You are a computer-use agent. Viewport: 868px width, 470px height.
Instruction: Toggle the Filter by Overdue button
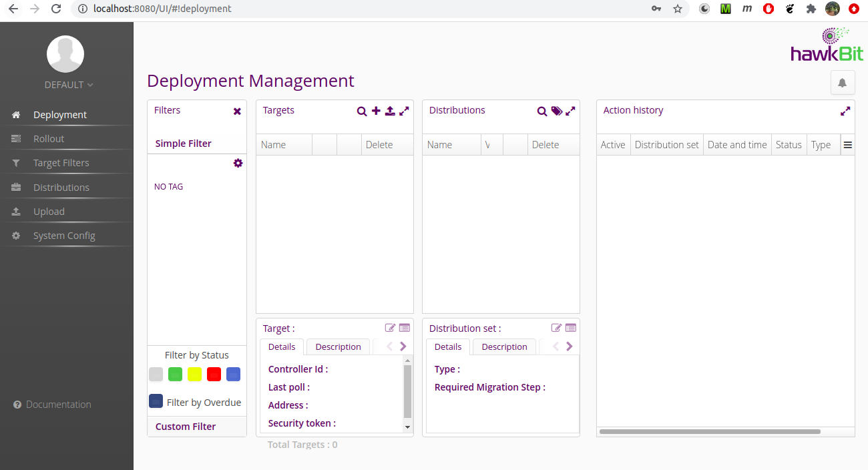pyautogui.click(x=156, y=401)
